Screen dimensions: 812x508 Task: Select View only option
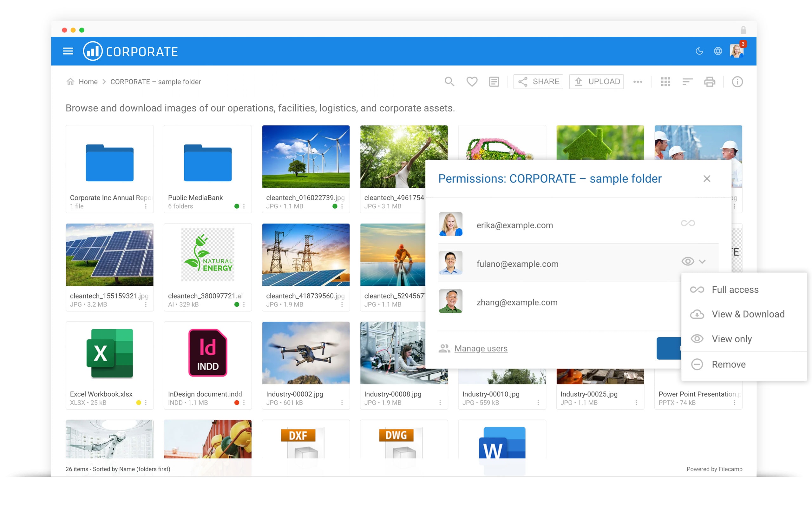743,339
